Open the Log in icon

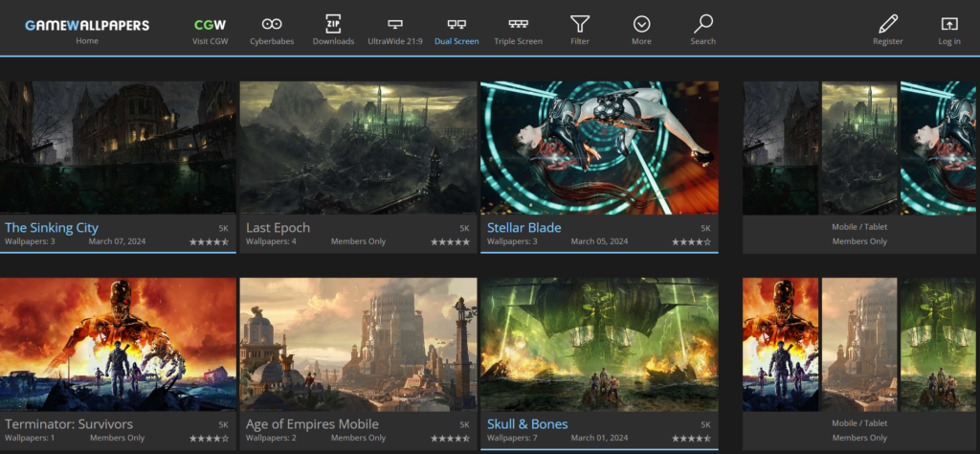tap(949, 24)
